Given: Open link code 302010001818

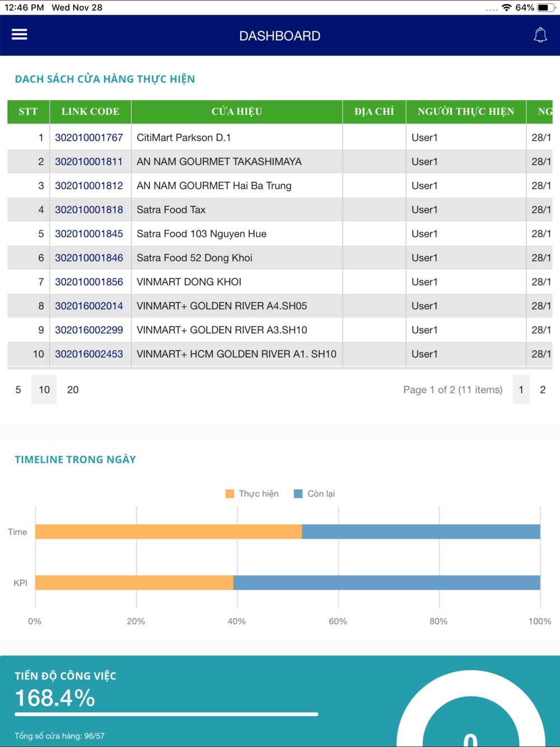Looking at the screenshot, I should point(89,210).
